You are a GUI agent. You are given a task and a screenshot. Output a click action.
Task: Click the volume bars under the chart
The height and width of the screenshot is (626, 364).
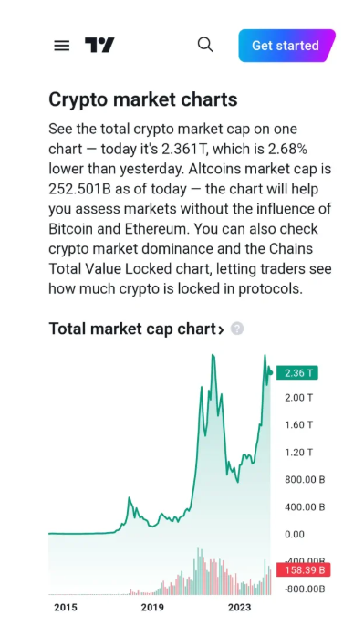click(160, 571)
